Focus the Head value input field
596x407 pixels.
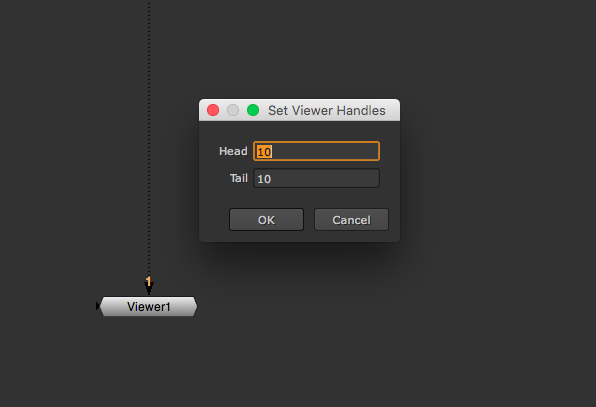pyautogui.click(x=316, y=151)
